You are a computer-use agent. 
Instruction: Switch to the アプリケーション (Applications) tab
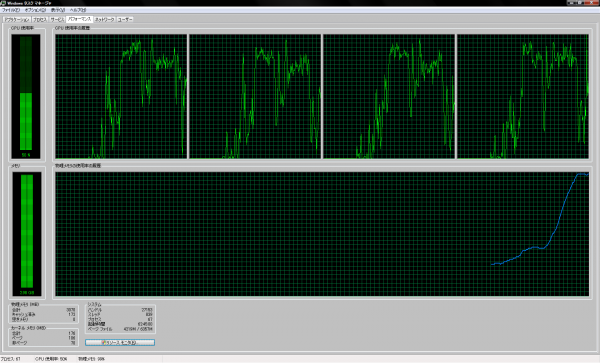pyautogui.click(x=16, y=19)
